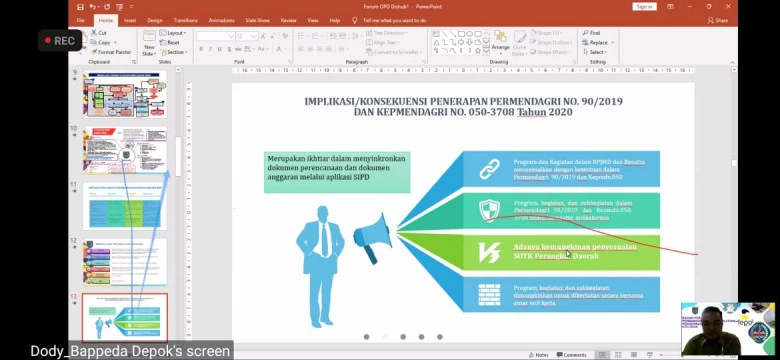Open the font size combo box
The image size is (780, 360).
pos(247,36)
